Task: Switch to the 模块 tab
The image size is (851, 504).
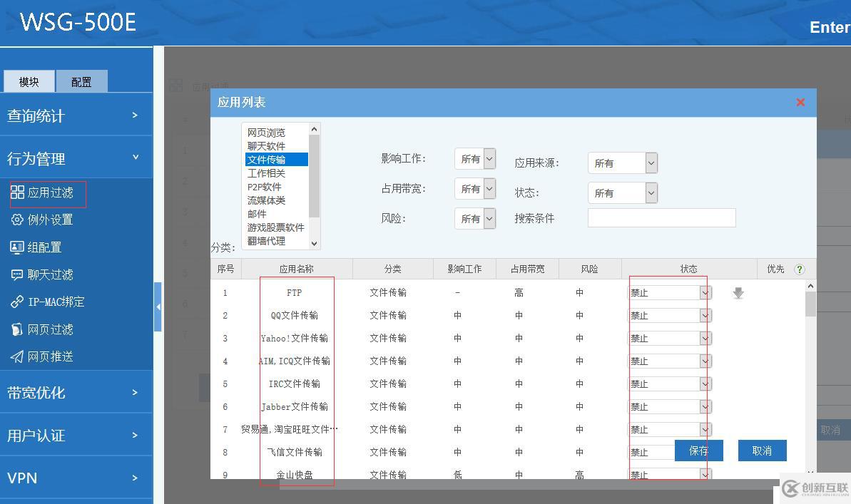Action: point(29,81)
